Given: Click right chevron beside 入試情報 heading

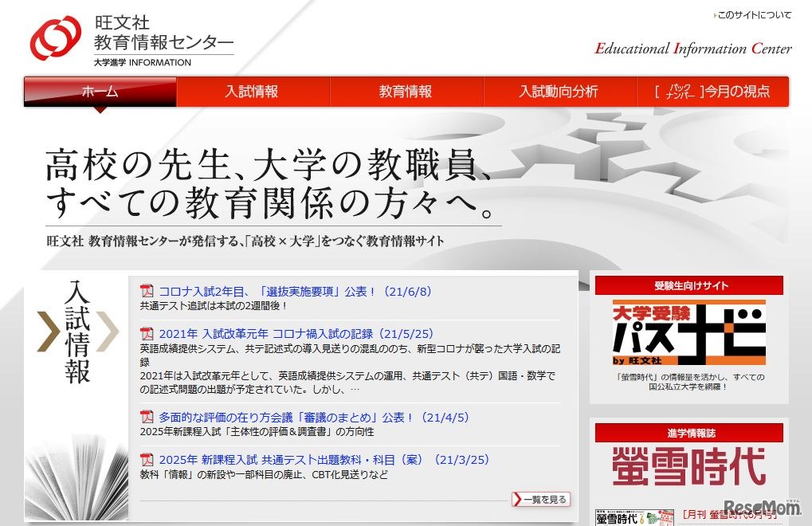Looking at the screenshot, I should [108, 332].
